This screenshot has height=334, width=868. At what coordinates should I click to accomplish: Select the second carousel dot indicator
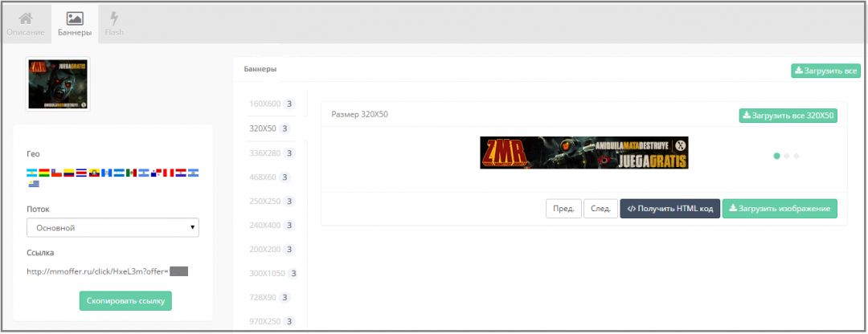point(787,156)
